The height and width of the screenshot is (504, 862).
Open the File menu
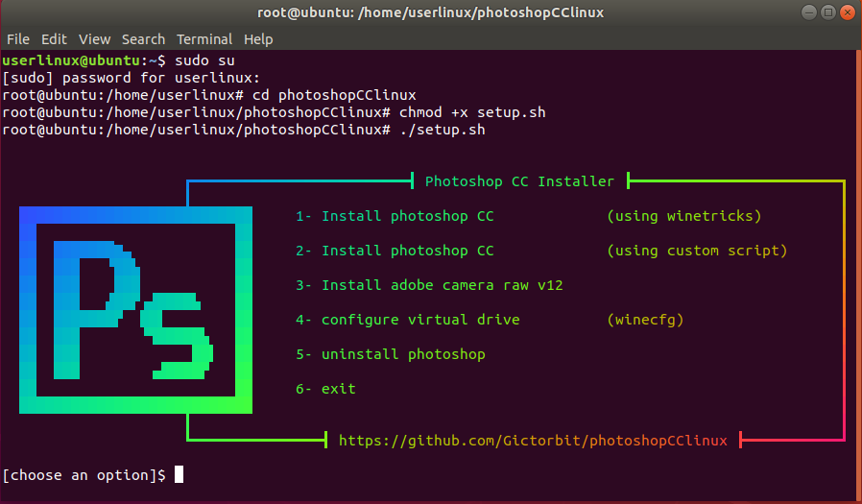click(18, 39)
